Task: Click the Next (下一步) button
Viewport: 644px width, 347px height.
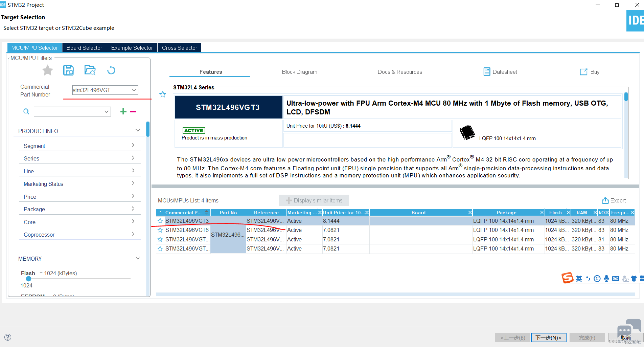Action: click(548, 338)
